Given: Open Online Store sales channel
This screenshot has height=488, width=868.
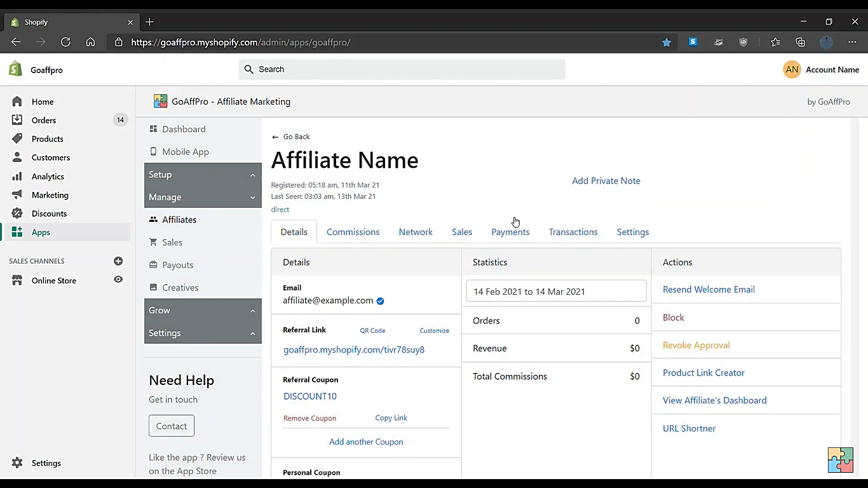Looking at the screenshot, I should coord(54,280).
